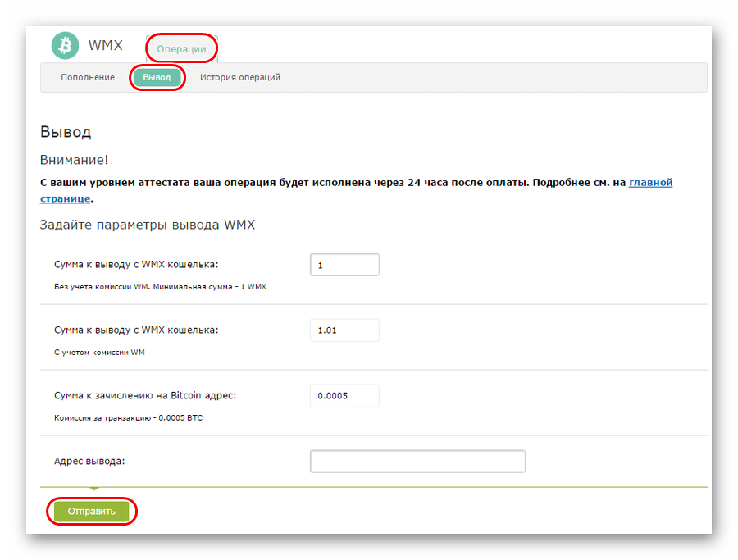Screen dimensions: 738x560
Task: Click the label 'Сумма к зачислению на Bitcoin адрес:'
Action: coord(145,395)
